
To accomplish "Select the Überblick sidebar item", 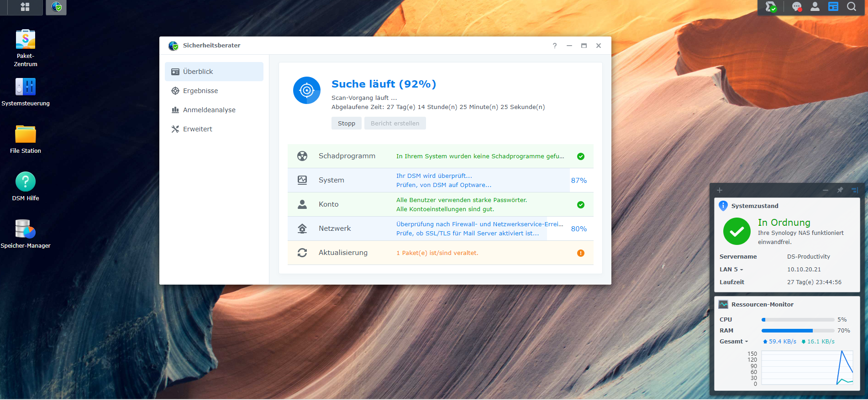I will click(x=214, y=72).
